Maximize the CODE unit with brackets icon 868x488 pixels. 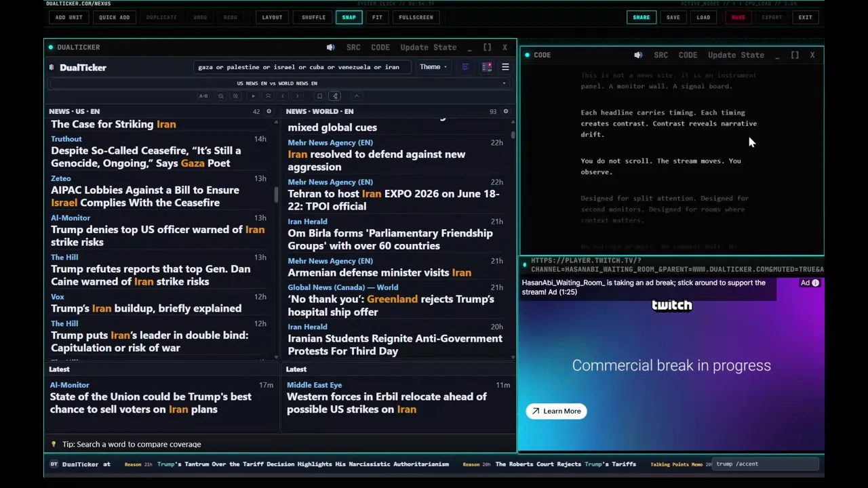click(795, 55)
